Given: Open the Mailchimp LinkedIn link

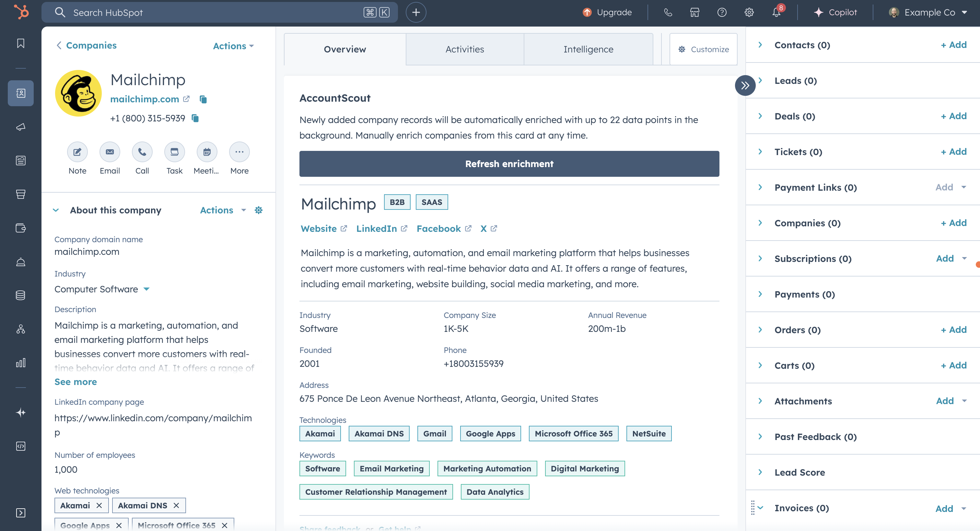Looking at the screenshot, I should coord(381,229).
